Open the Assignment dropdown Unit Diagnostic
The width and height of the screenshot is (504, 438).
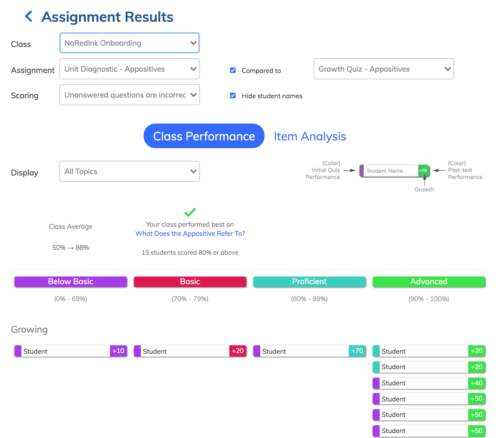(130, 69)
